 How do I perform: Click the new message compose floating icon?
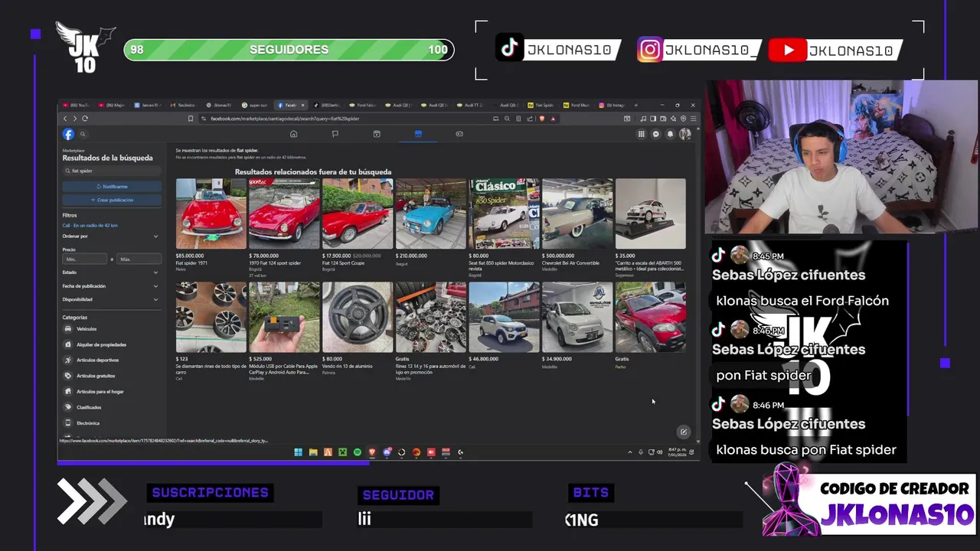pos(684,432)
